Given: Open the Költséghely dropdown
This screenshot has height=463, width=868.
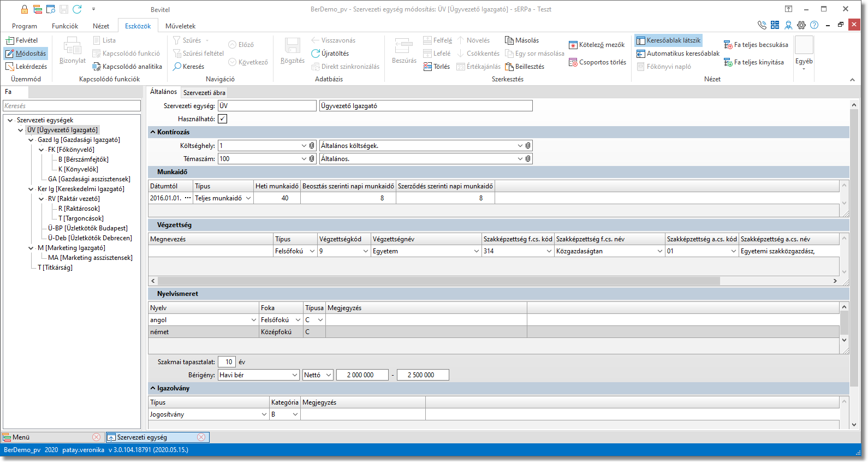Looking at the screenshot, I should click(x=304, y=146).
